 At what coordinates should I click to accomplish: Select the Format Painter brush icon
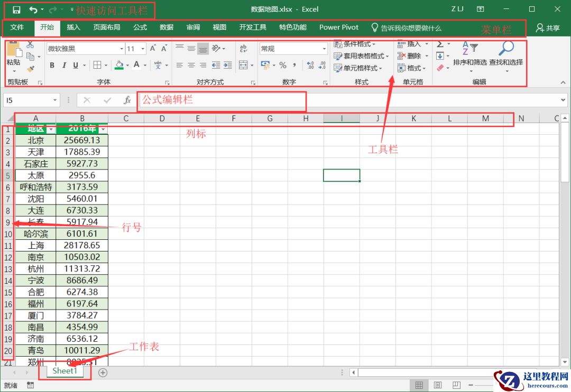point(30,69)
